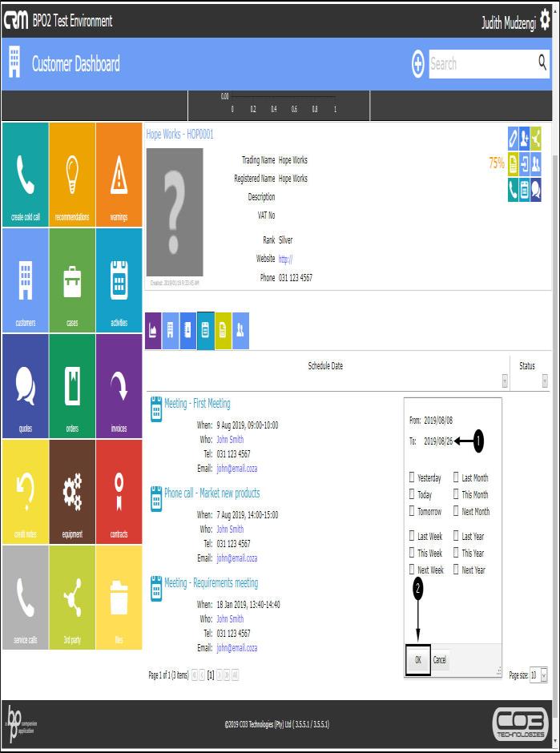The height and width of the screenshot is (753, 560).
Task: Click the green share network icon in customer actions
Action: pyautogui.click(x=536, y=139)
